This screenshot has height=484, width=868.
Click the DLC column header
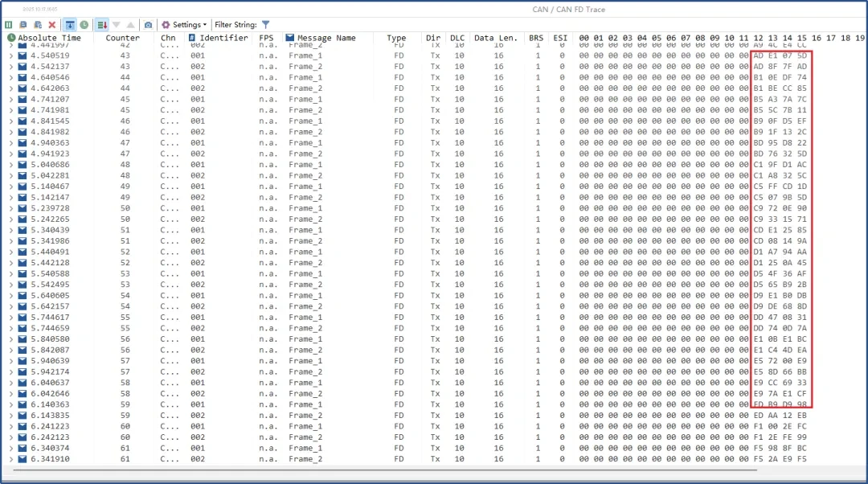click(x=457, y=37)
